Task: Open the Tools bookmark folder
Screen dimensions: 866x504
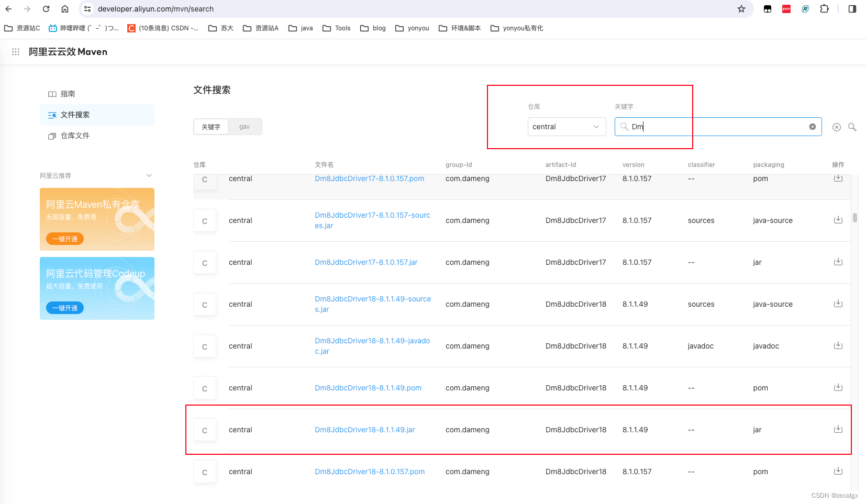Action: [x=336, y=28]
